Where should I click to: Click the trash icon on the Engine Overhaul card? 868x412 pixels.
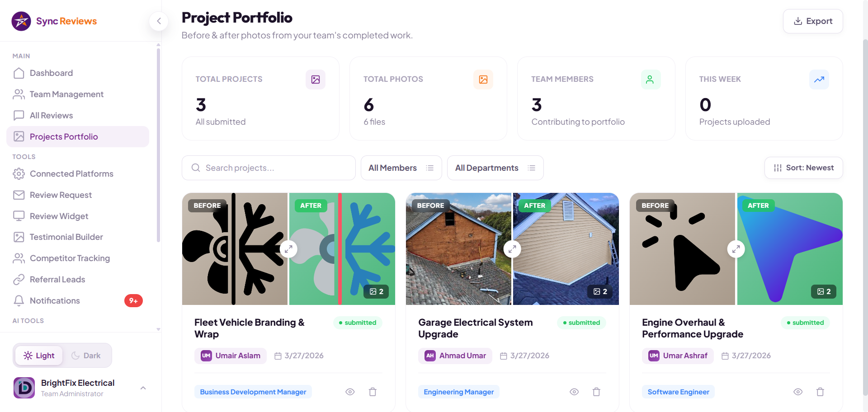point(820,392)
